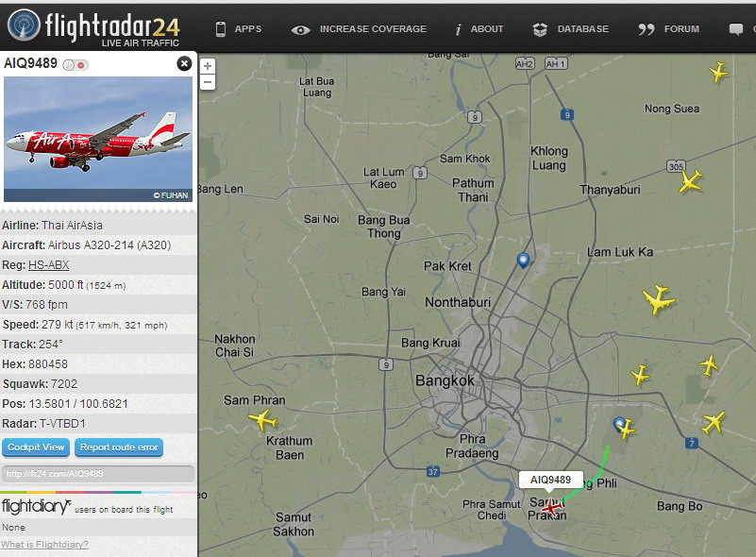Screen dimensions: 756x557
Task: Select the red AIQ9489 aircraft on the map
Action: (x=550, y=507)
